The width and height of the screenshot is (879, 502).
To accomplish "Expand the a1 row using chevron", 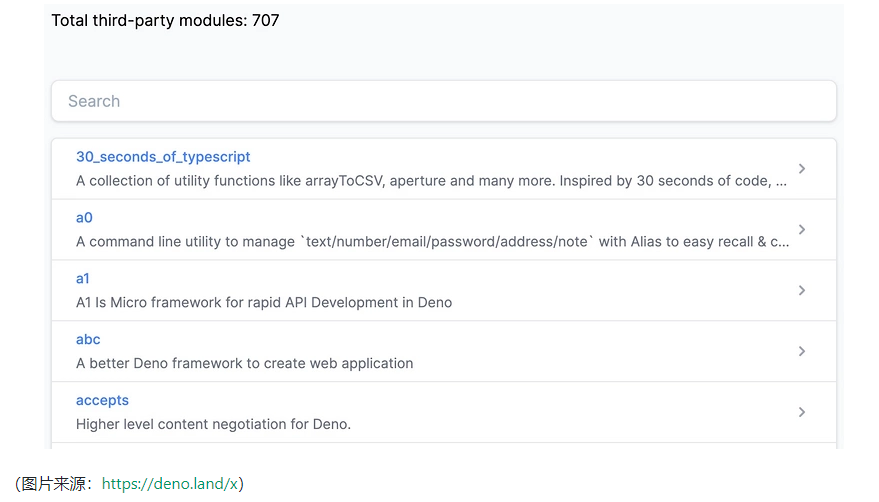I will (x=802, y=291).
